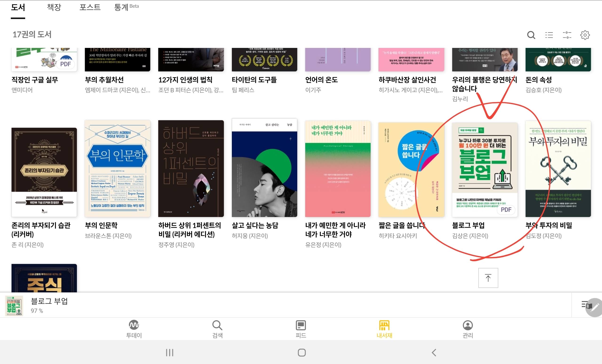
Task: Click author 김누리
Action: 460,99
